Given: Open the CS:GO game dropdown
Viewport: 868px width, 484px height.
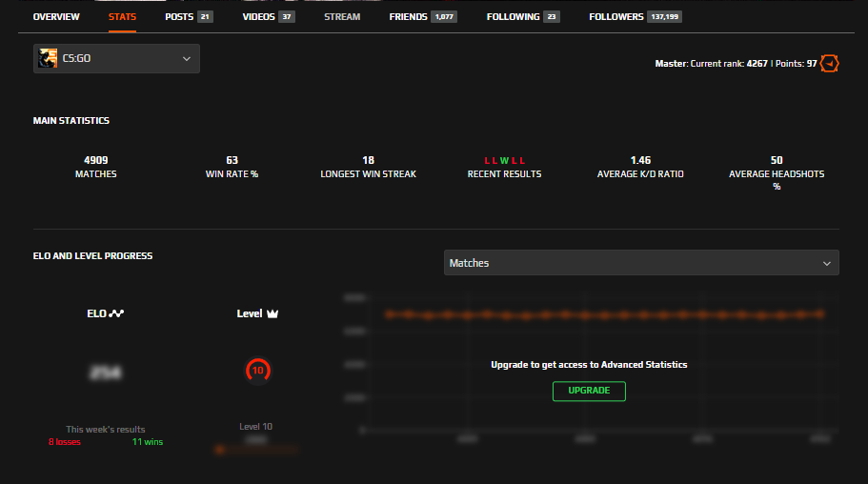Looking at the screenshot, I should (116, 59).
